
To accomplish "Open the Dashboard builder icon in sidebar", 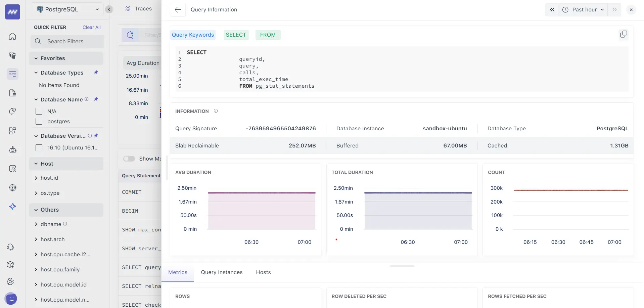I will (x=12, y=131).
